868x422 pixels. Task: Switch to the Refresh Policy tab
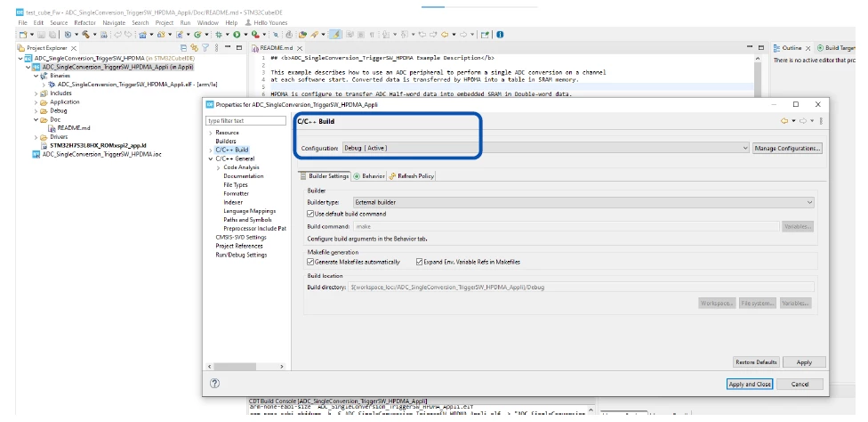tap(411, 175)
